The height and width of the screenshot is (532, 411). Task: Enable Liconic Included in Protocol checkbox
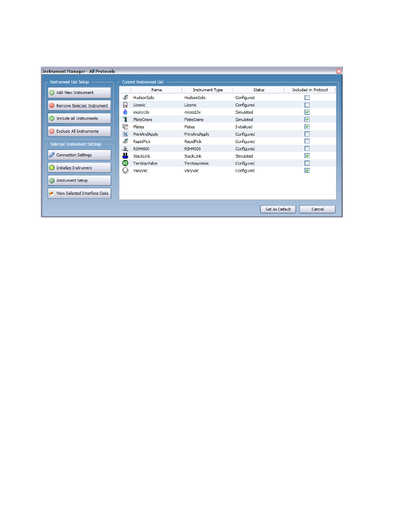307,105
